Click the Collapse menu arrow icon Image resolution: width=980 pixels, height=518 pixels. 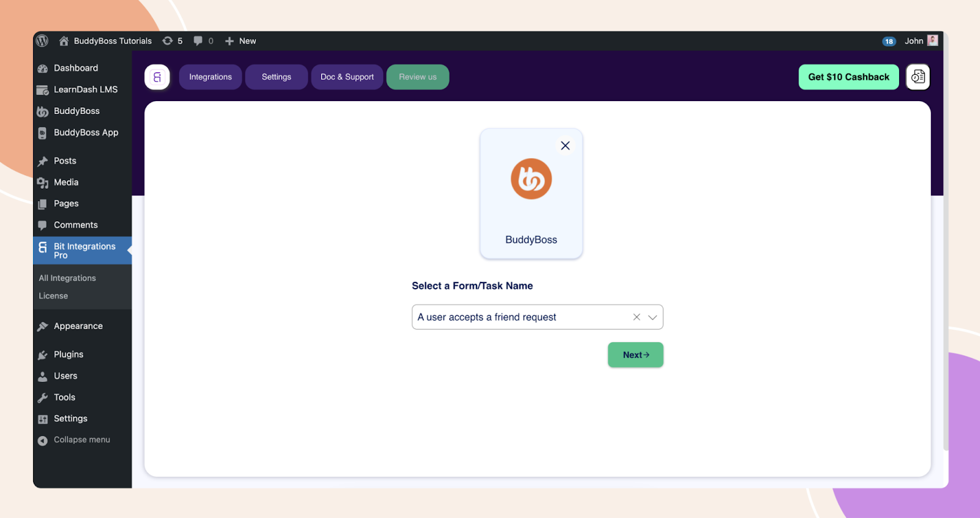click(x=42, y=441)
